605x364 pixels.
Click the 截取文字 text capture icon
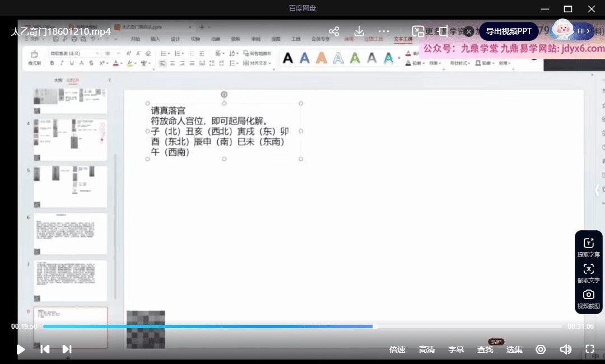[588, 272]
